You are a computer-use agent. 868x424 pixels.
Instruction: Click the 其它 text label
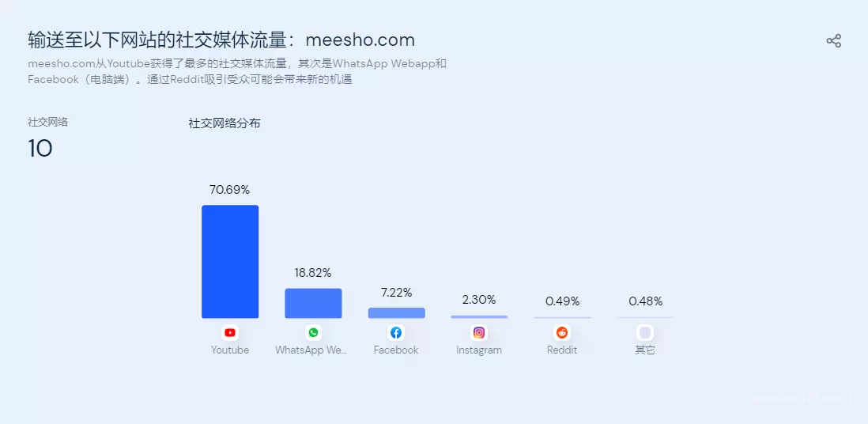pyautogui.click(x=645, y=350)
